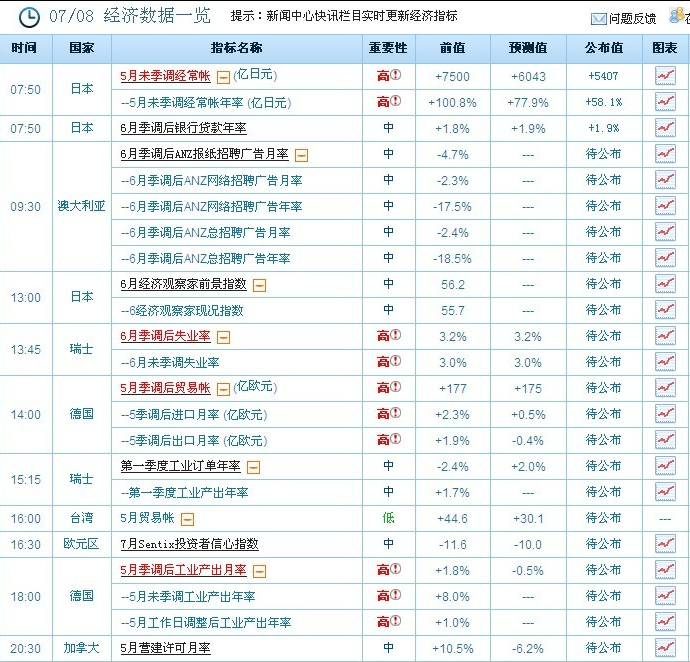
Task: Open chart icon for 6月经济观察家前景指数 row
Action: point(665,283)
